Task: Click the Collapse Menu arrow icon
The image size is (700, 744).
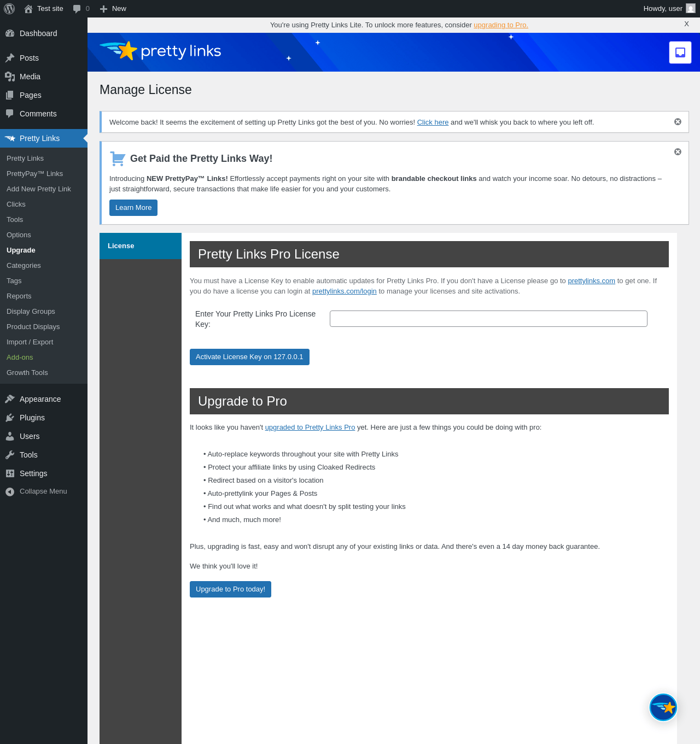Action: coord(10,491)
